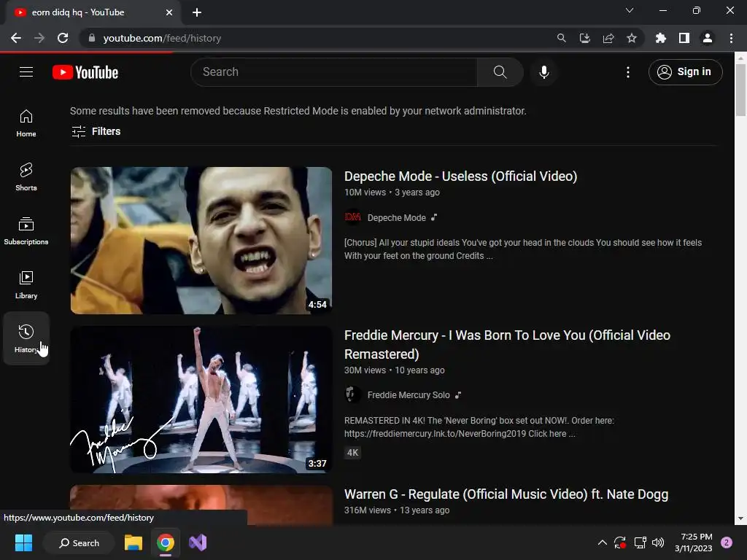Click the install app icon in address bar
Screen dimensions: 747x560
584,38
